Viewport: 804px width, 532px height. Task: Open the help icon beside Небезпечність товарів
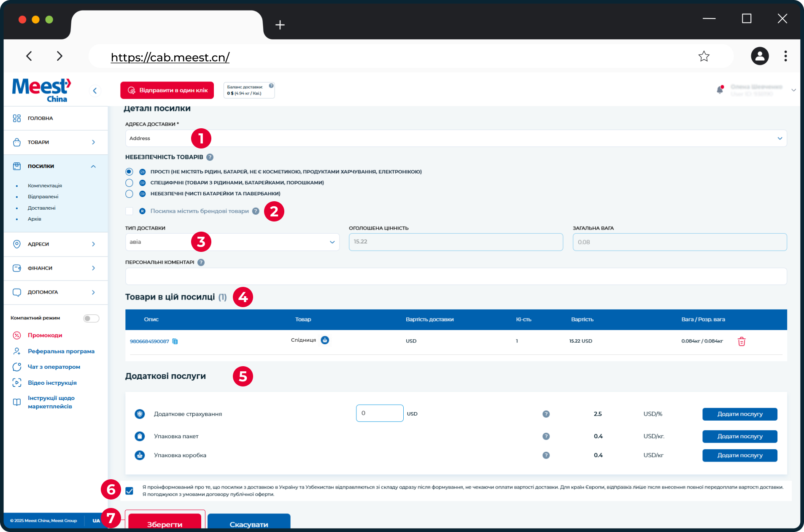(x=210, y=157)
